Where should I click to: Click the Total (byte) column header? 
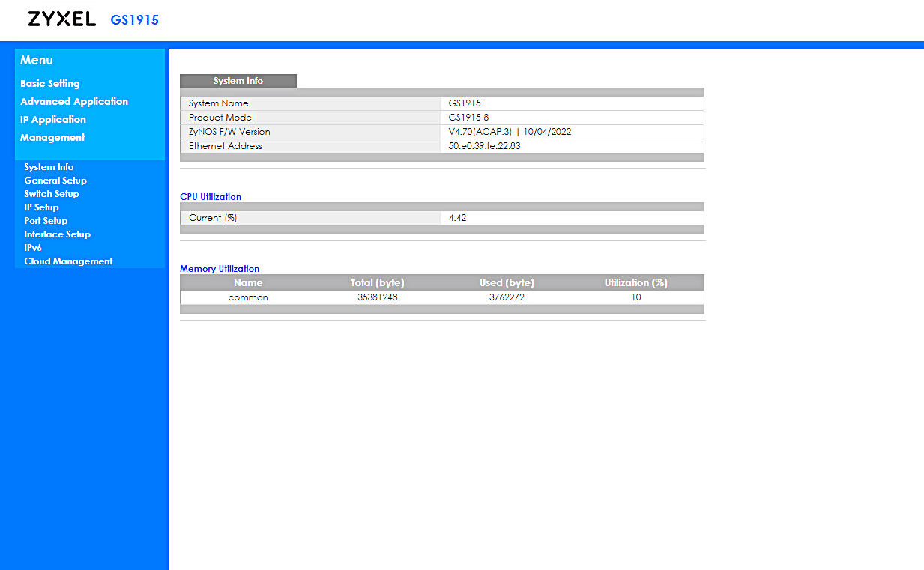tap(377, 283)
